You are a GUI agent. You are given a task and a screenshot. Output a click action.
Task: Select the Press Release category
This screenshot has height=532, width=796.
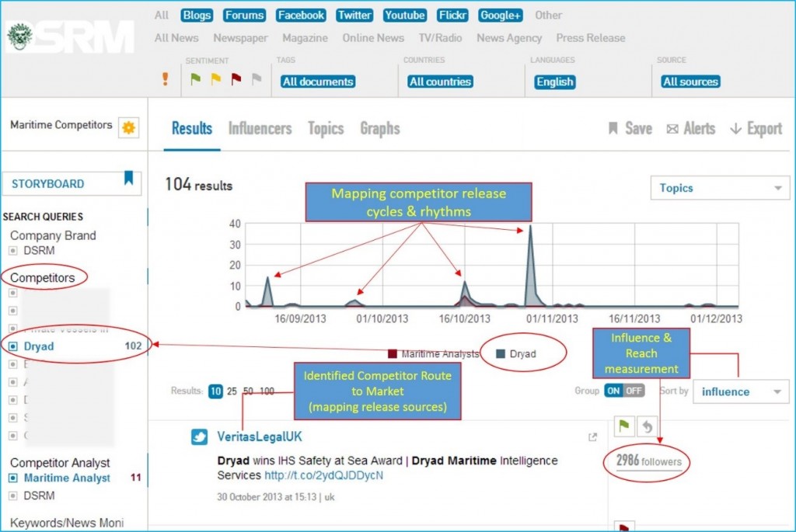click(x=591, y=38)
